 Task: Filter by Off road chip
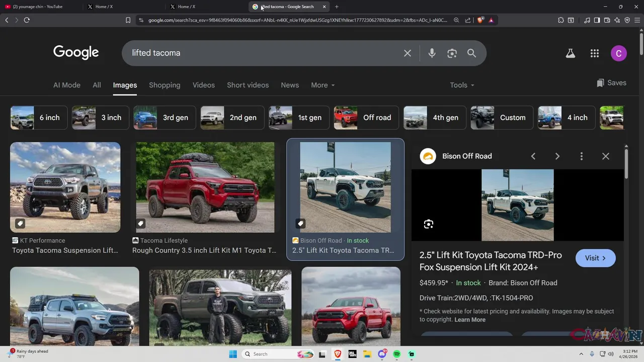click(366, 118)
